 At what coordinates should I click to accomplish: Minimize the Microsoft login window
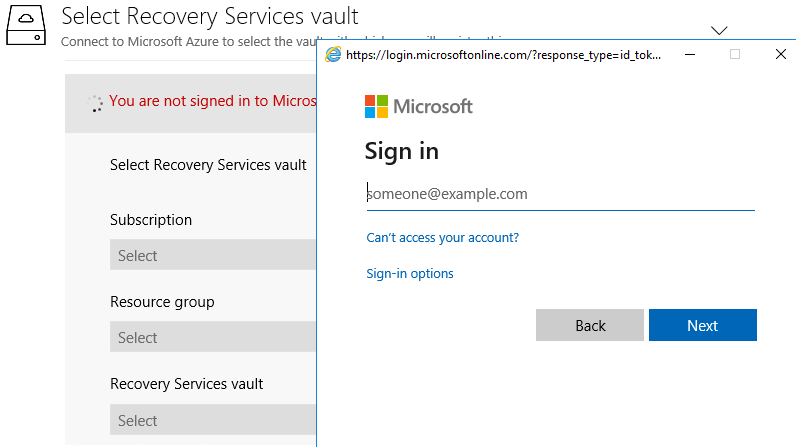point(690,54)
